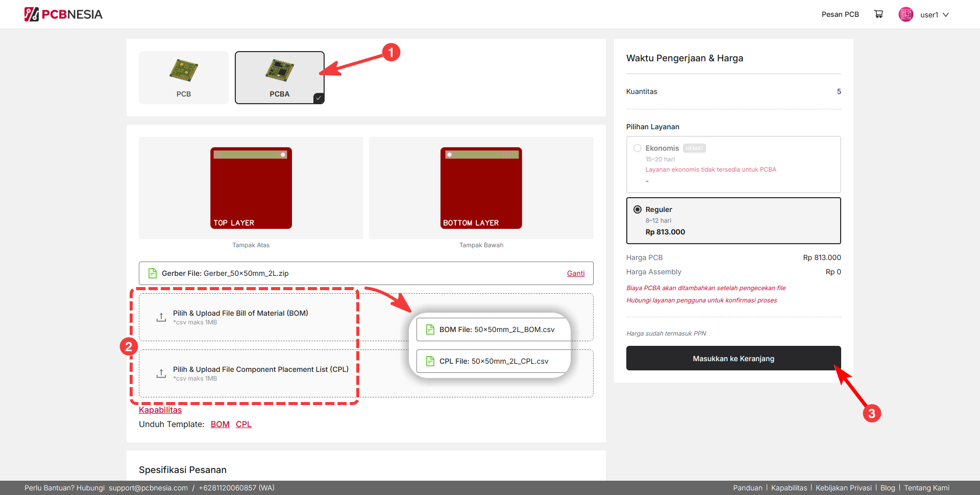
Task: Open Kapabilitas in the footer
Action: [789, 488]
